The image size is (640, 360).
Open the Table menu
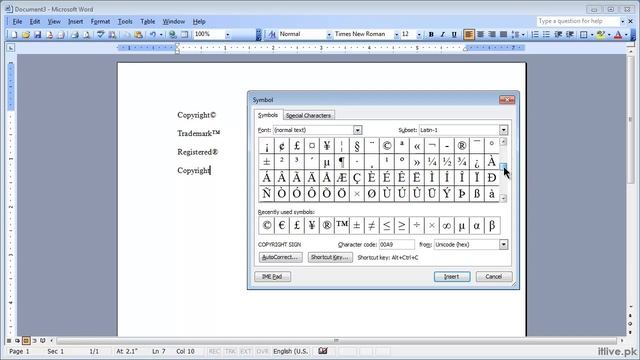click(x=147, y=21)
